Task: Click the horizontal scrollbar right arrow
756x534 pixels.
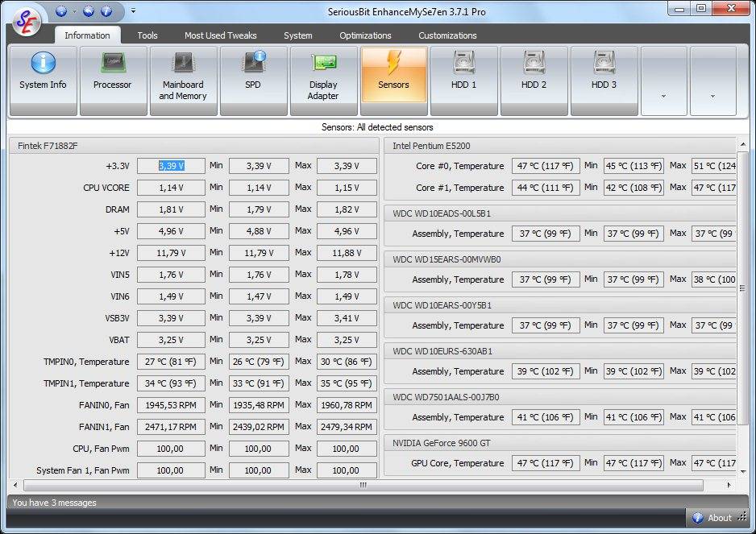Action: (x=729, y=485)
